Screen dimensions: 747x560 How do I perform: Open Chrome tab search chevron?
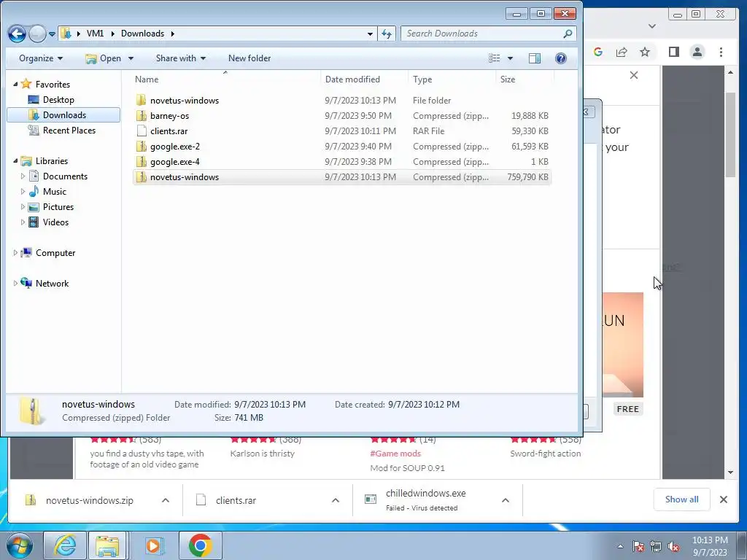[x=652, y=26]
